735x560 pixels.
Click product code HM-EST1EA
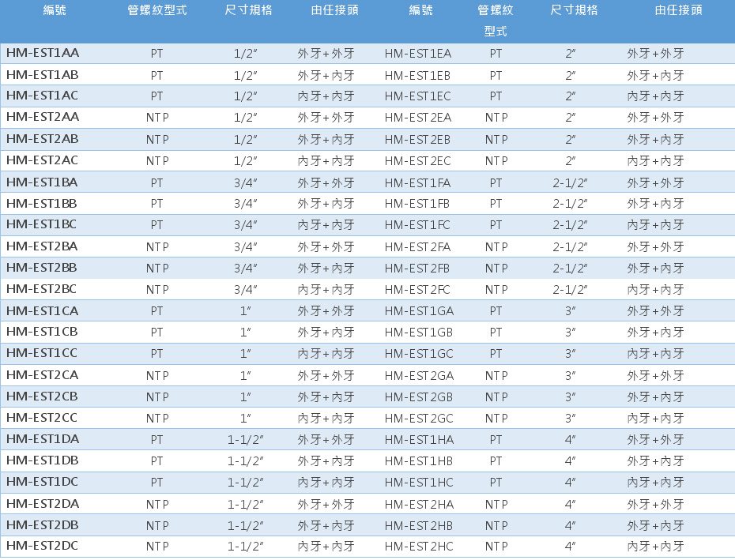tap(418, 54)
